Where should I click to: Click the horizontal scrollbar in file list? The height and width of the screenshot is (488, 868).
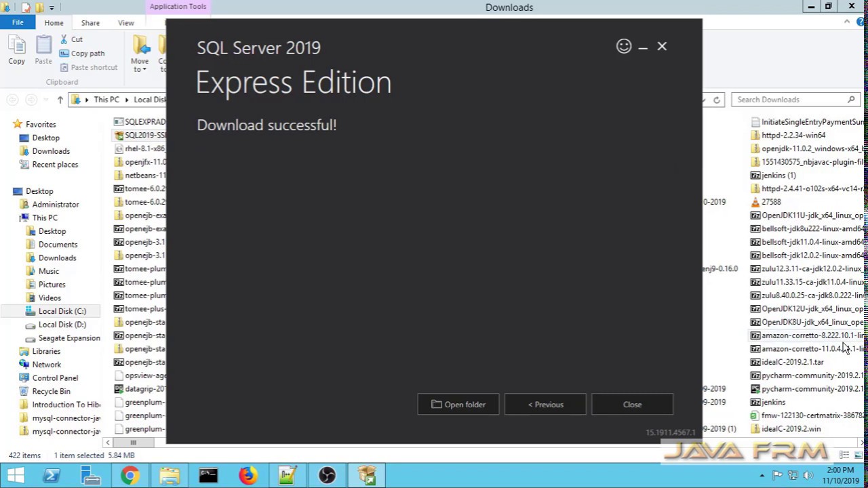pyautogui.click(x=133, y=443)
